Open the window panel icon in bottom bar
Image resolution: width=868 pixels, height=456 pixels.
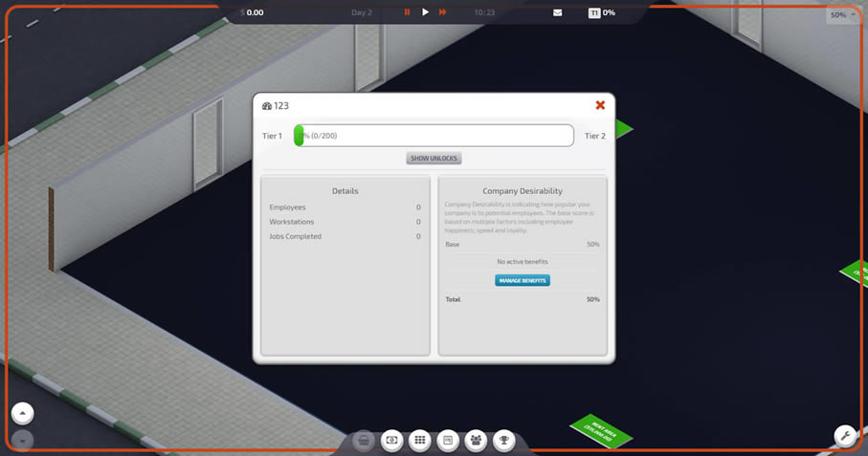448,440
